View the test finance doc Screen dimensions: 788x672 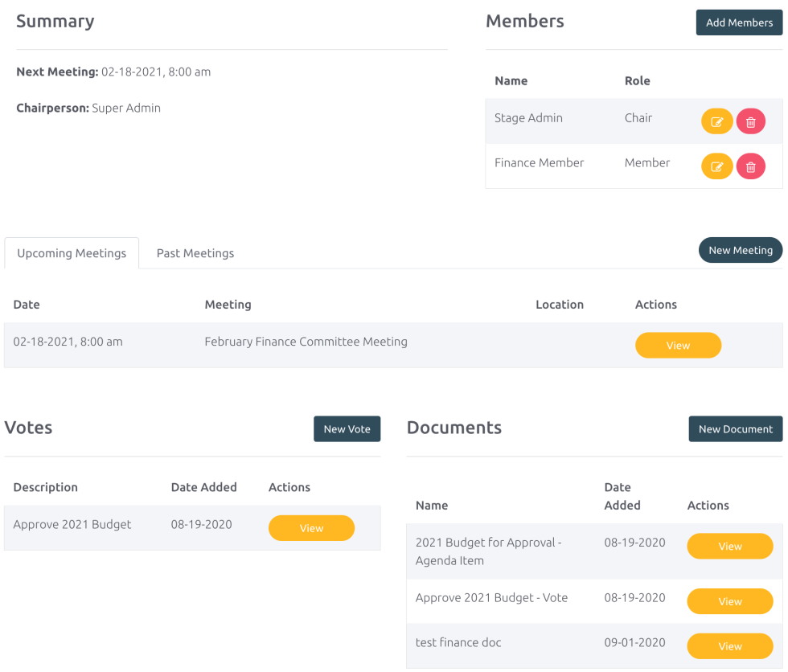(x=730, y=646)
